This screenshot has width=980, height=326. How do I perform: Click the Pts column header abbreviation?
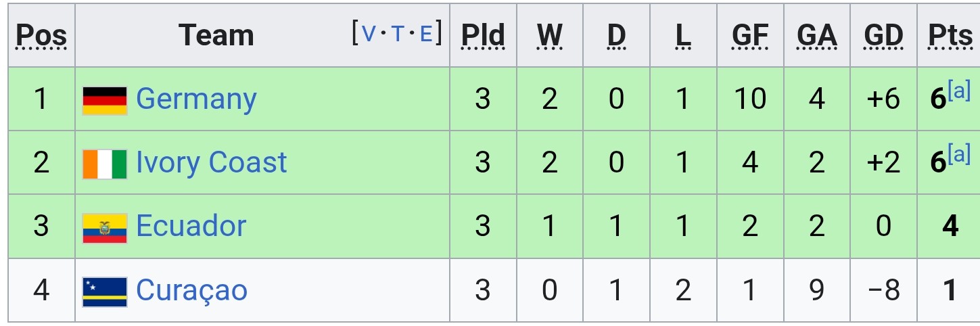click(950, 35)
